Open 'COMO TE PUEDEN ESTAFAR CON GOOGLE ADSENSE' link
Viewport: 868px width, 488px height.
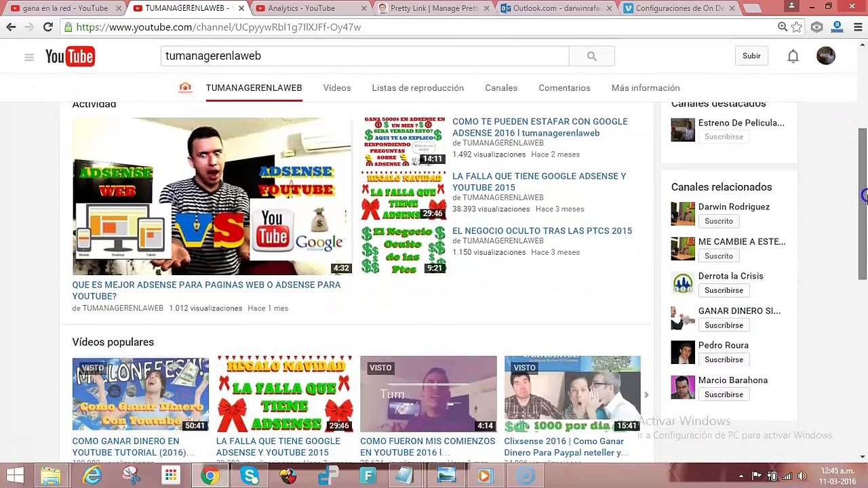[x=540, y=127]
